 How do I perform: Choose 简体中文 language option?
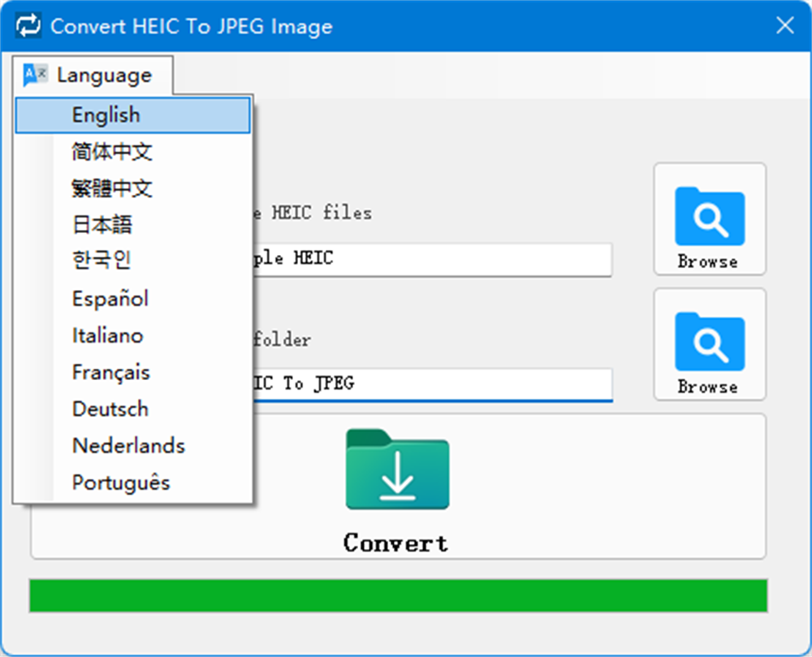[x=112, y=152]
